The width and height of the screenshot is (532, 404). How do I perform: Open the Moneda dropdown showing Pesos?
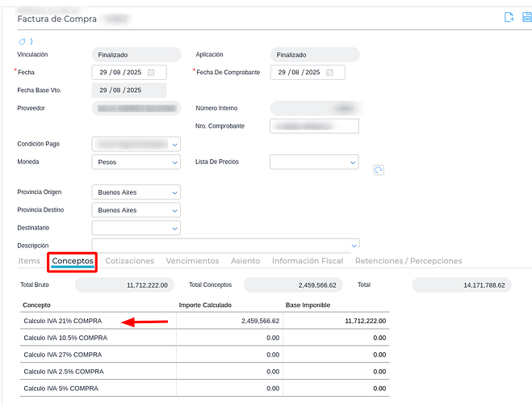(175, 162)
